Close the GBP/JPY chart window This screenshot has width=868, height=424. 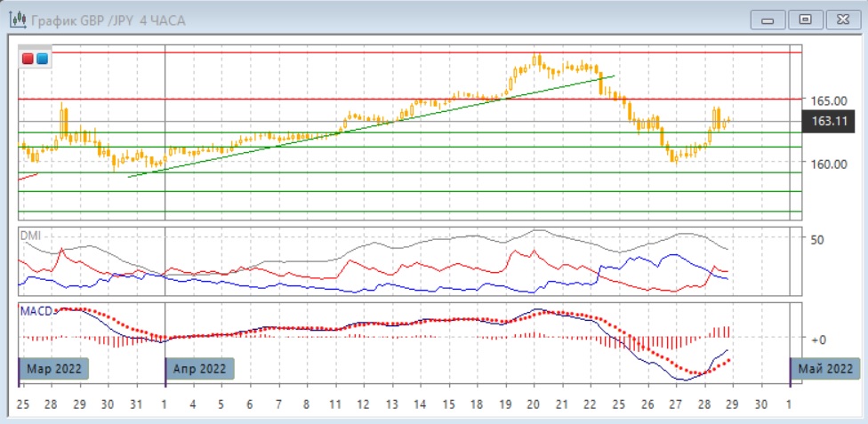pos(840,19)
